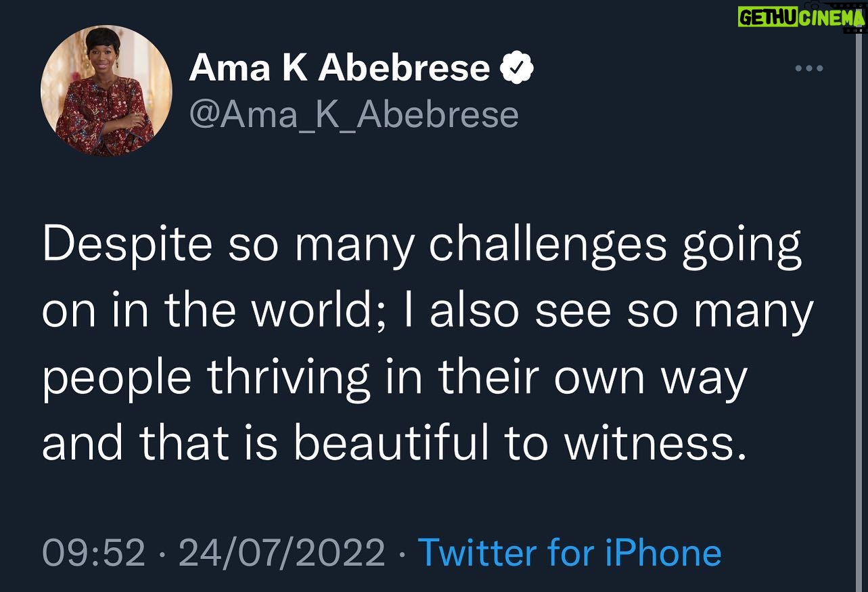Click the camera outline icon above CINEMA
This screenshot has height=592, width=868.
tap(813, 5)
